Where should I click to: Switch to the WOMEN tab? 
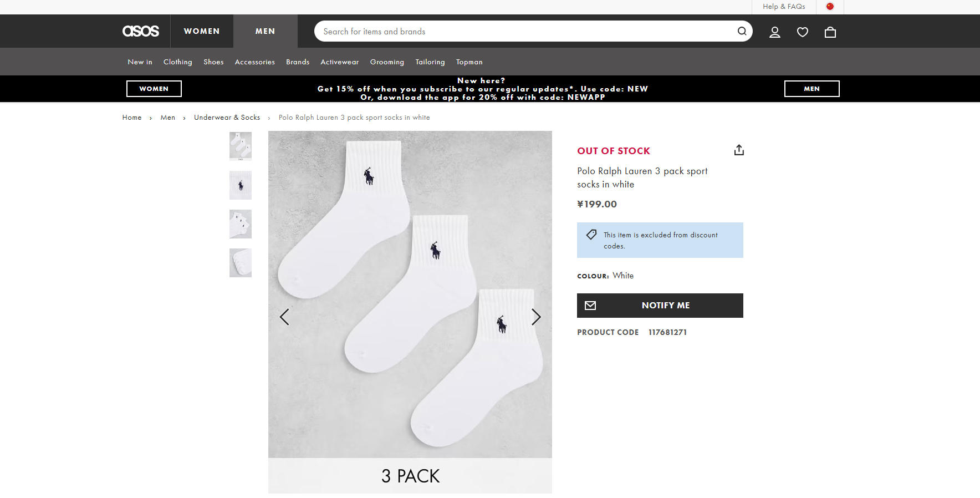tap(202, 31)
